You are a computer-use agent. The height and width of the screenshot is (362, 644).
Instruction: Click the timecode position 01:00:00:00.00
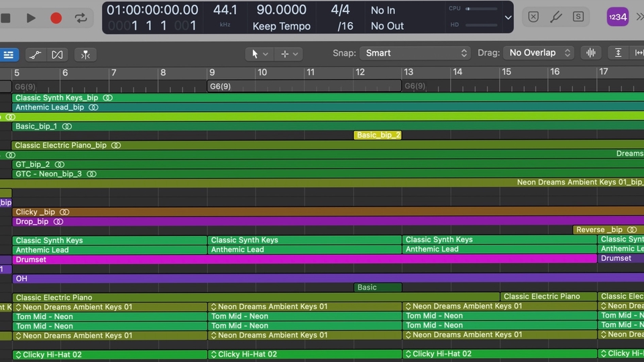point(152,10)
